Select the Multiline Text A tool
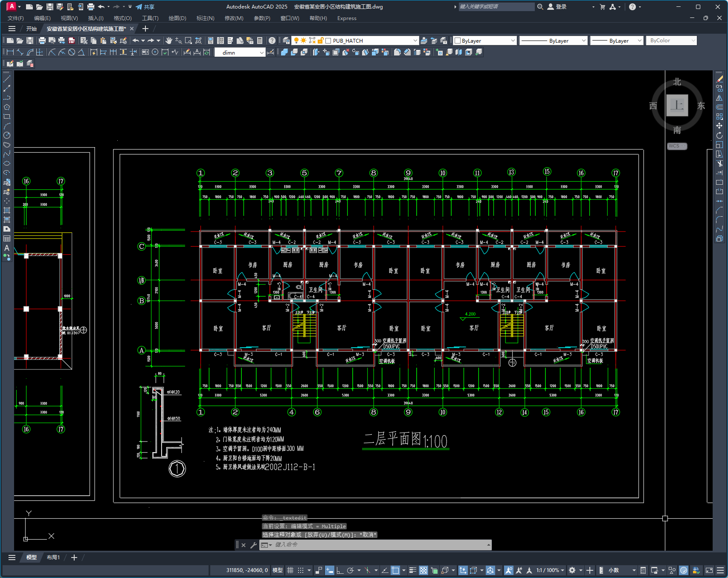This screenshot has height=578, width=728. pyautogui.click(x=7, y=248)
